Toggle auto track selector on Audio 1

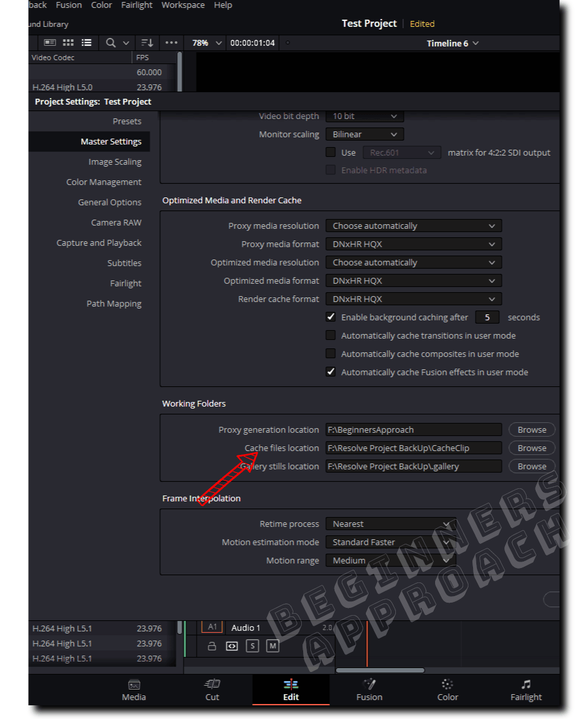pyautogui.click(x=232, y=646)
